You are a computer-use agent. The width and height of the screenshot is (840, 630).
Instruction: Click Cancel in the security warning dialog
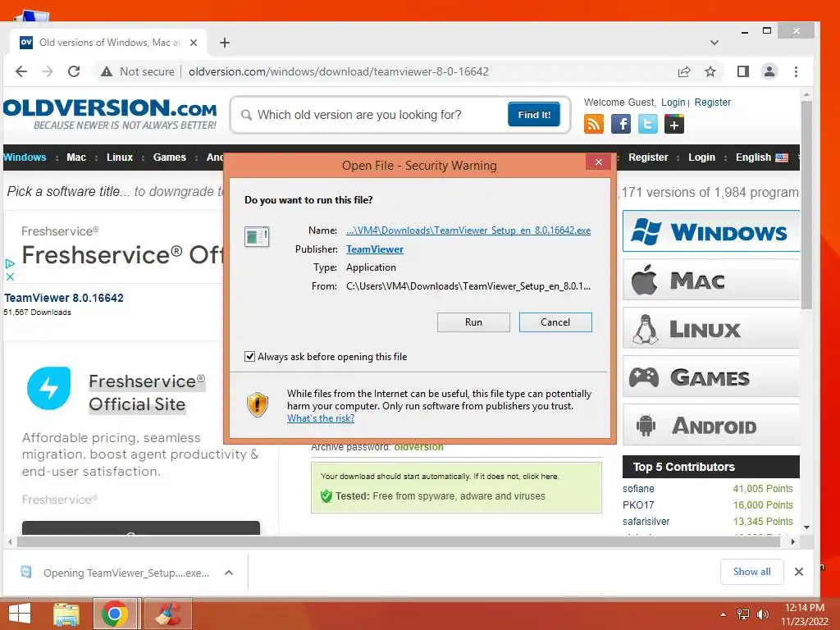pos(555,322)
